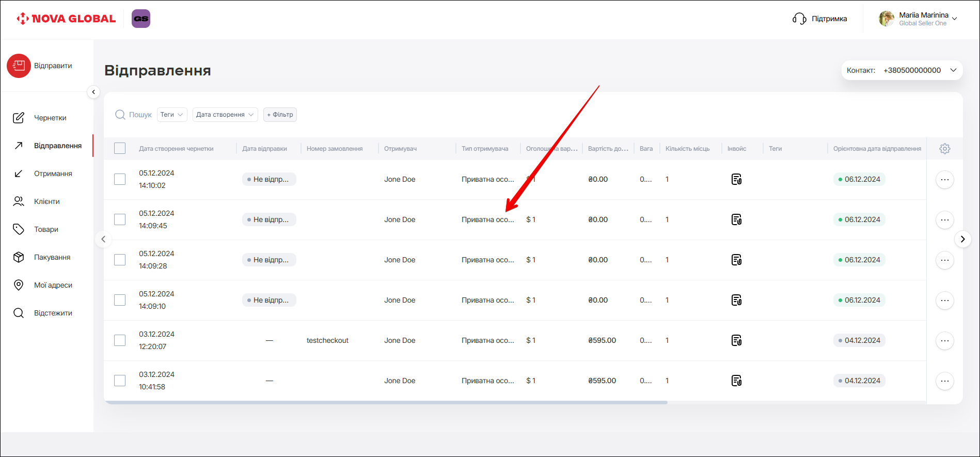The width and height of the screenshot is (980, 457).
Task: Select the checkbox for the 12:20:07 shipment
Action: coord(120,341)
